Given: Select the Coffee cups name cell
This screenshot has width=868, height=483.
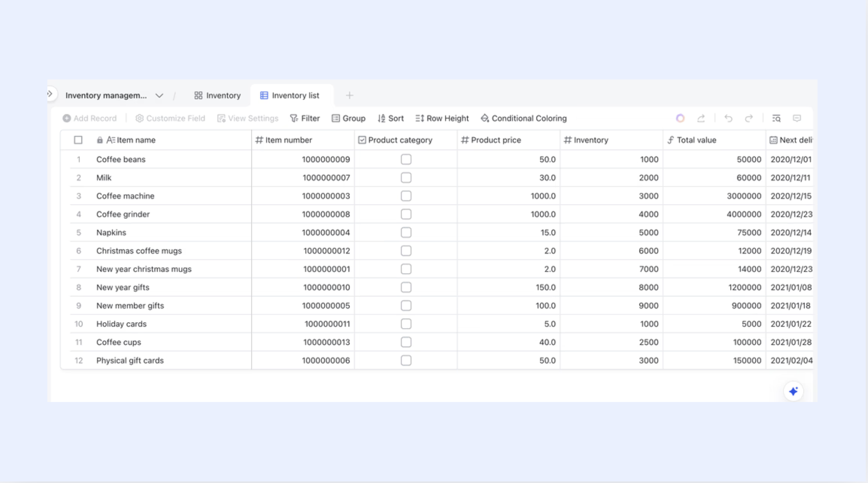Looking at the screenshot, I should click(172, 342).
